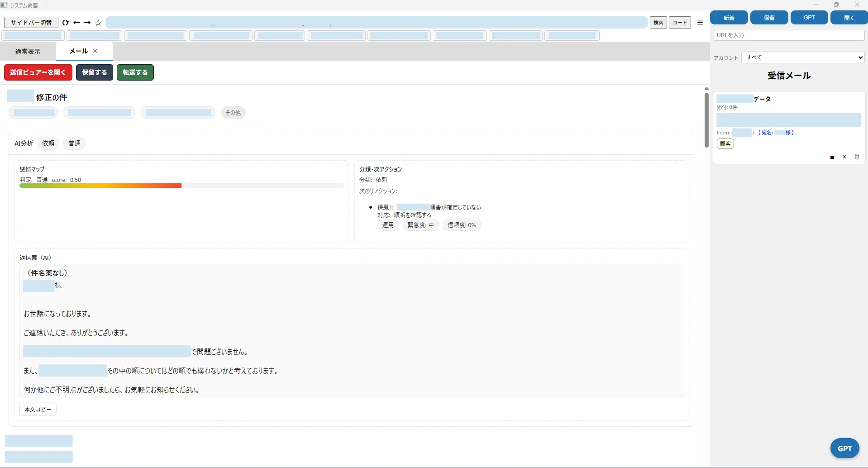Screen dimensions: 868x468
Task: Focus the URLを入力 input field
Action: [x=789, y=35]
